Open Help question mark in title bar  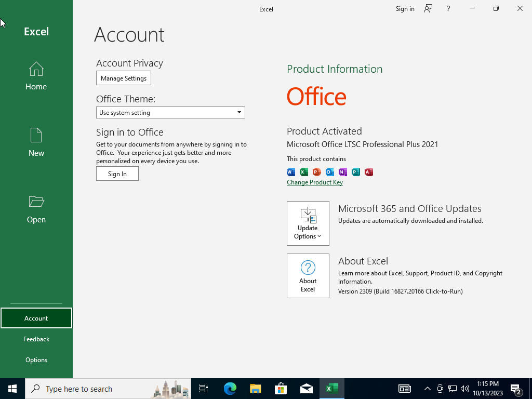pos(448,9)
